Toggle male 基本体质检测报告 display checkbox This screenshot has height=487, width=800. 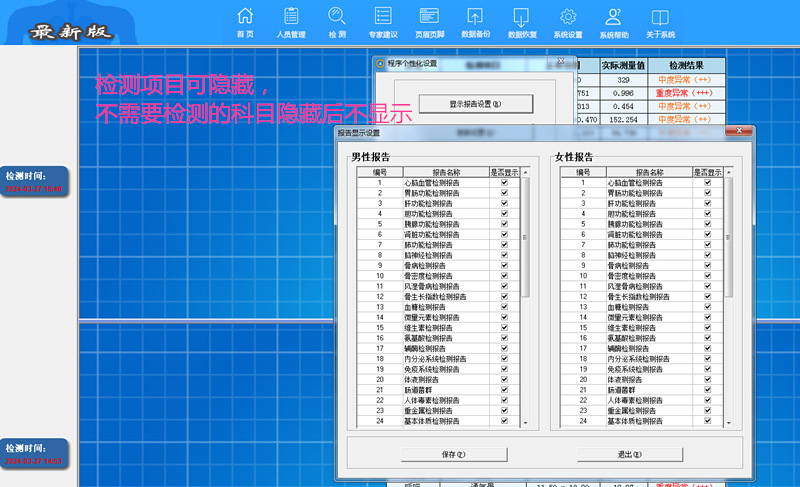(x=504, y=421)
